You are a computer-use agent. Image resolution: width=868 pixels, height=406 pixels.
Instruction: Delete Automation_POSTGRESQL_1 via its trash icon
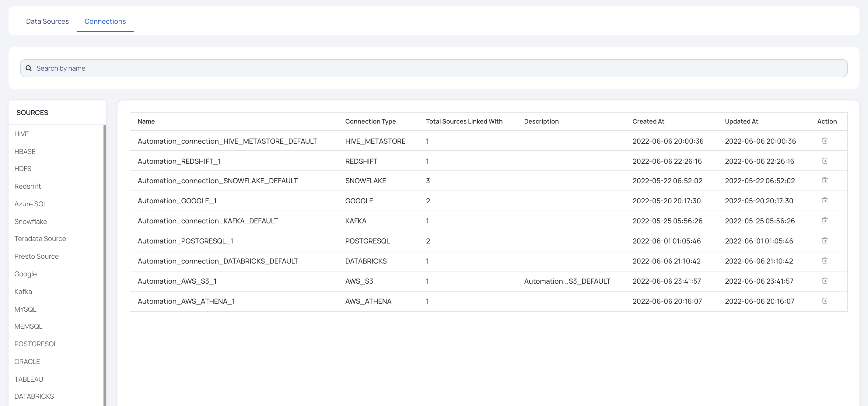(x=824, y=240)
